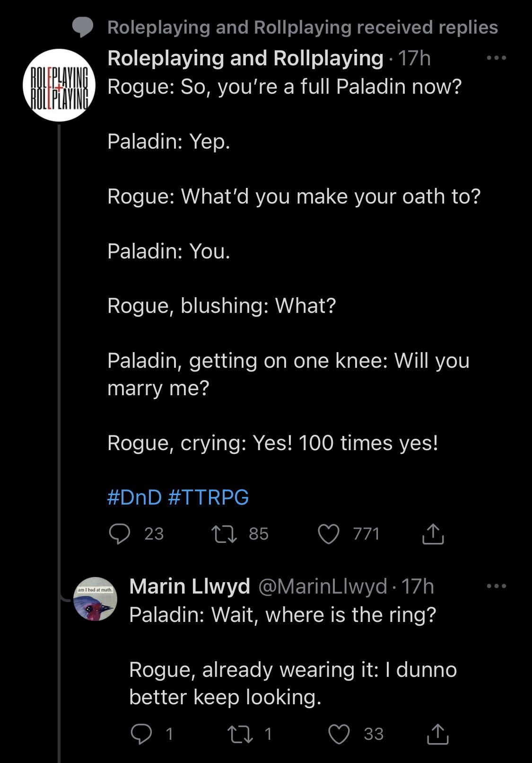This screenshot has width=532, height=763.
Task: Open the main tweet's 17h timestamp
Action: click(x=415, y=58)
